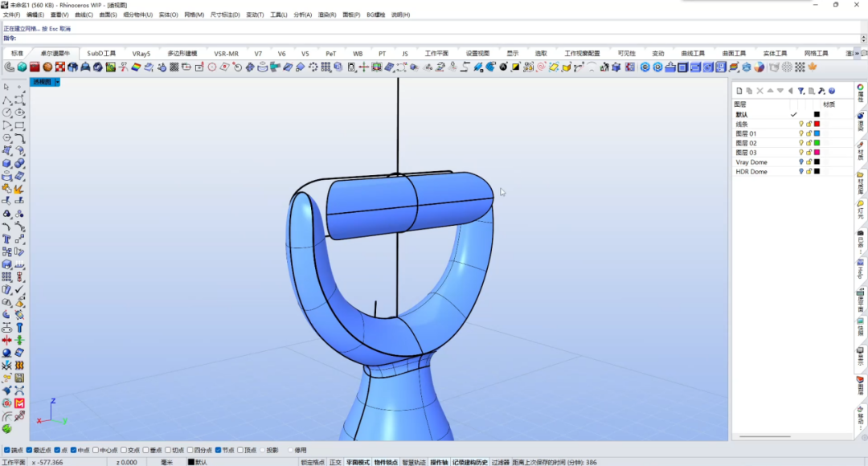Toggle 平面模式 in status bar
This screenshot has height=466, width=868.
pyautogui.click(x=358, y=462)
